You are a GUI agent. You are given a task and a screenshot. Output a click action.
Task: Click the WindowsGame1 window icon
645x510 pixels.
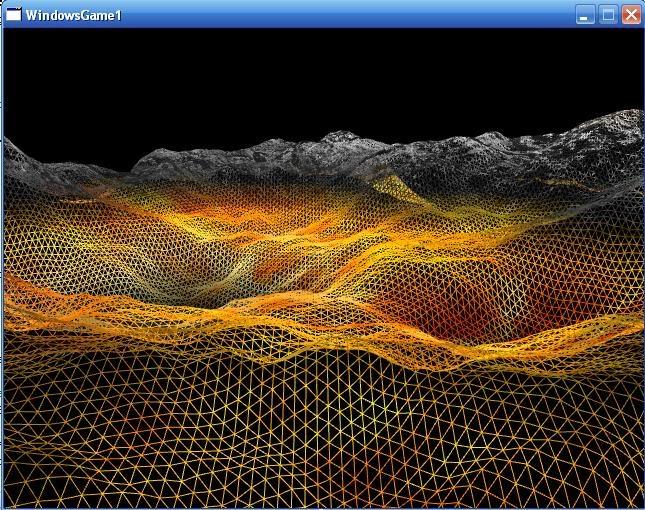pos(14,14)
